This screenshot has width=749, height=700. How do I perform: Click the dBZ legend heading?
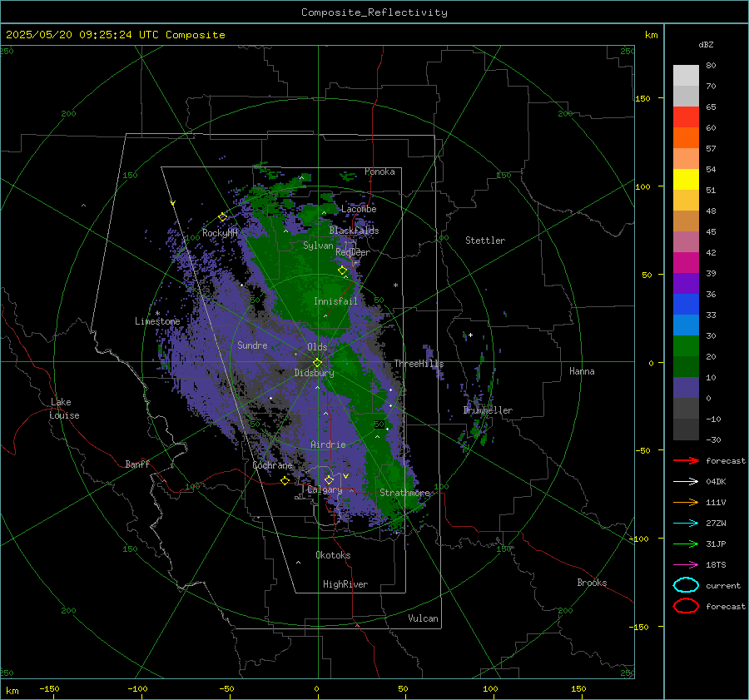coord(706,45)
